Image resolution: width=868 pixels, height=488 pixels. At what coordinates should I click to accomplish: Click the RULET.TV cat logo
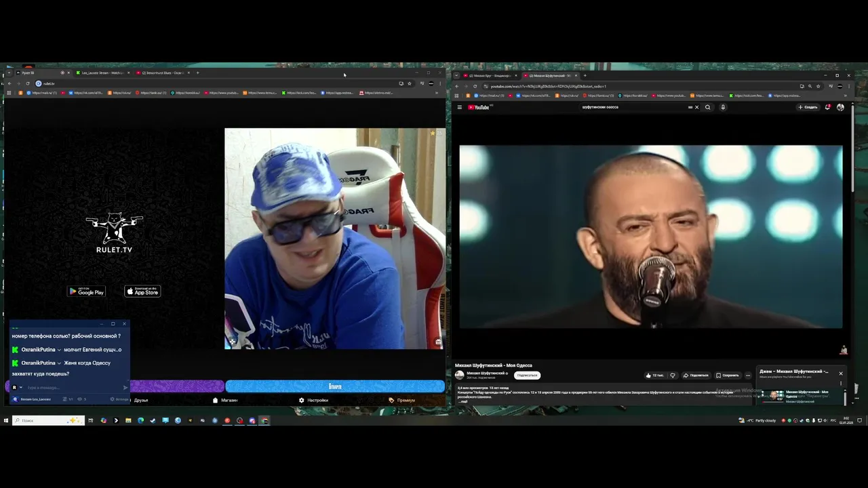tap(114, 233)
